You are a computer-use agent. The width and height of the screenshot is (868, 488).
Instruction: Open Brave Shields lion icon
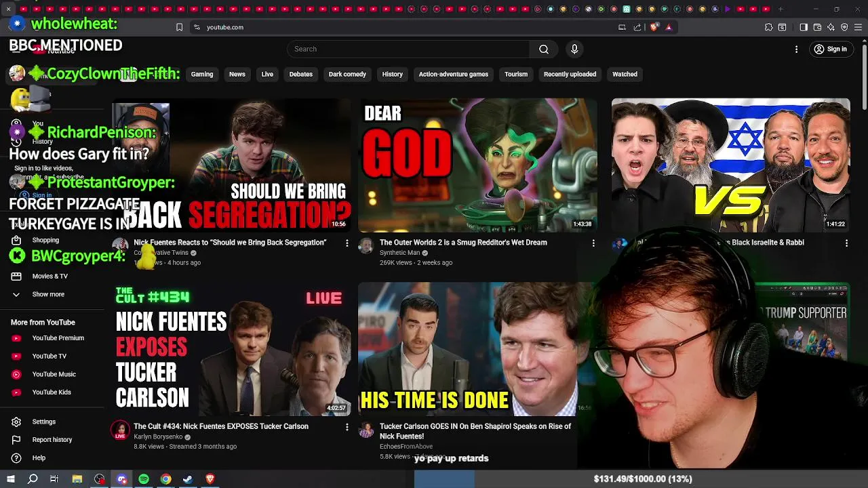pyautogui.click(x=654, y=27)
